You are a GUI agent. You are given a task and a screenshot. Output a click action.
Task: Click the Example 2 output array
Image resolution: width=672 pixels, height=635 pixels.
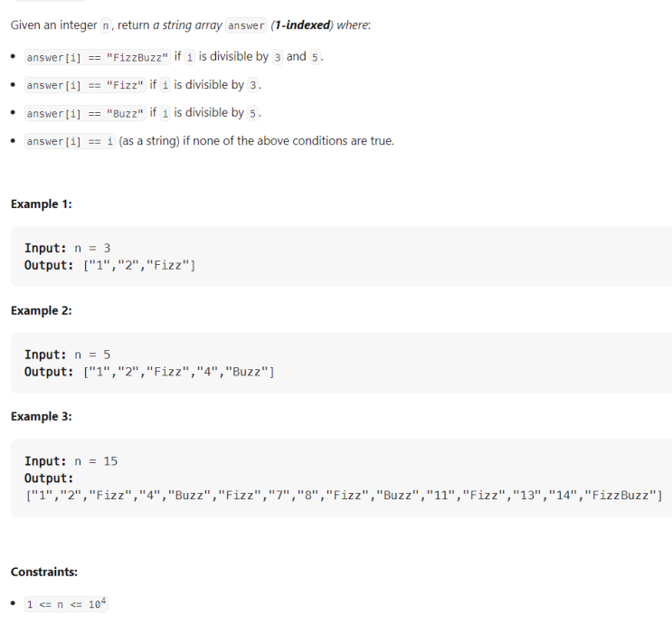(x=178, y=372)
